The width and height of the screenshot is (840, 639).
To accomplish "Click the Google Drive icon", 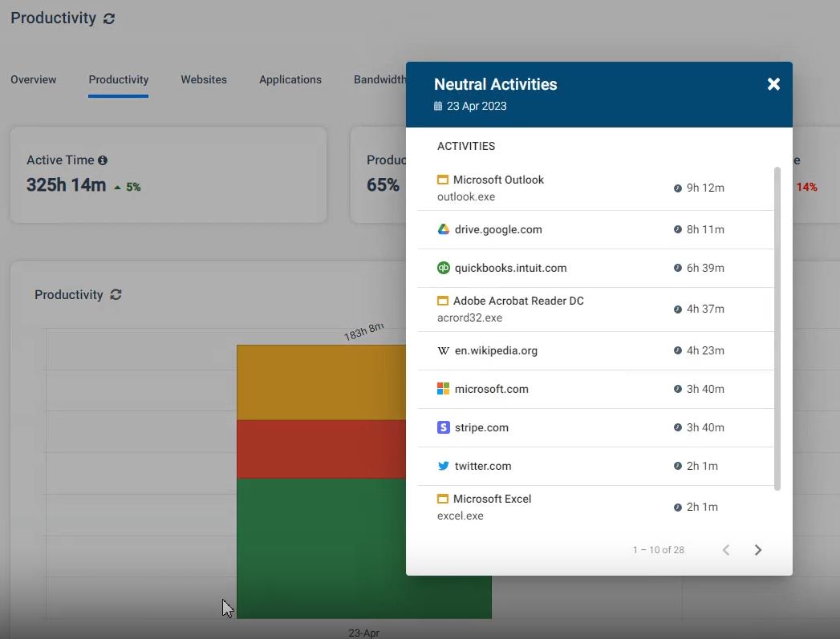I will pyautogui.click(x=443, y=229).
